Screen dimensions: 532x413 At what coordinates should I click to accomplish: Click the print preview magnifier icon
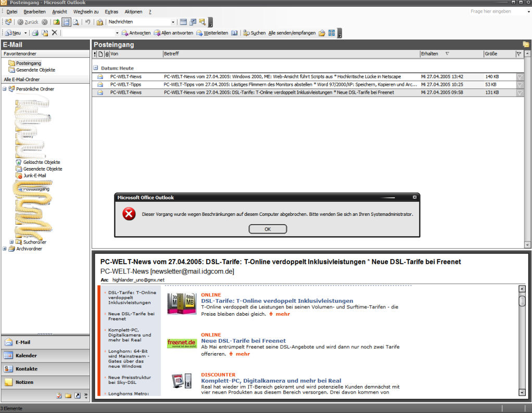(x=76, y=22)
